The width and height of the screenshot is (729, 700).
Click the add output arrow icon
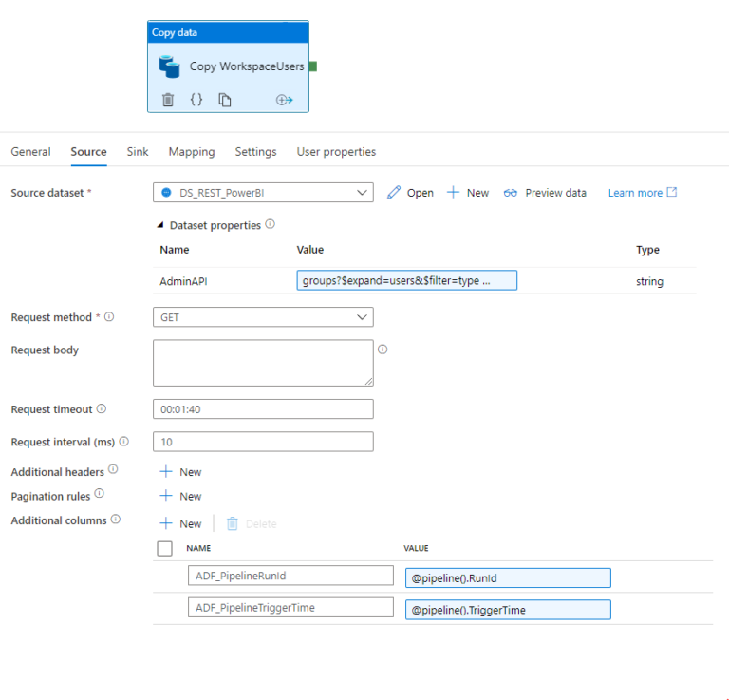point(284,100)
